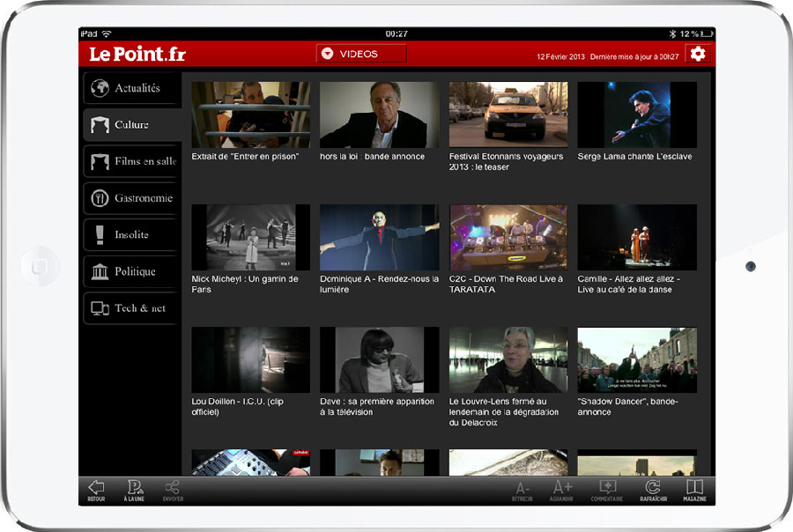The width and height of the screenshot is (793, 532).
Task: Open title 'Dominique A - Rendez-nous la lumière'
Action: coord(379,284)
